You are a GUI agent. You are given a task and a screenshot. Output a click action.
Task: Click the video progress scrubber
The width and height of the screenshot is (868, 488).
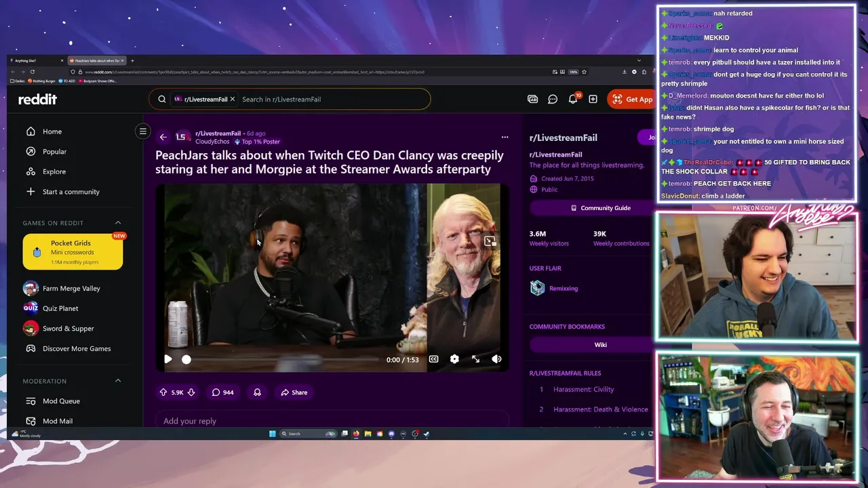[x=186, y=359]
